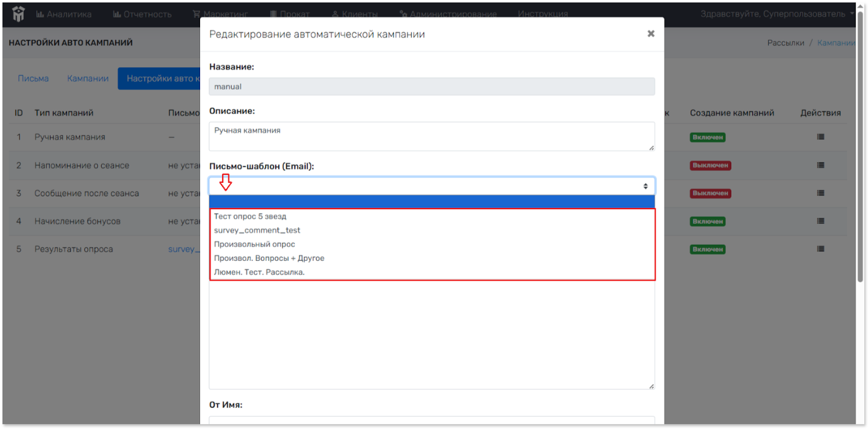The image size is (868, 429).
Task: Open actions list icon for Сообщение после сеанса
Action: point(821,193)
